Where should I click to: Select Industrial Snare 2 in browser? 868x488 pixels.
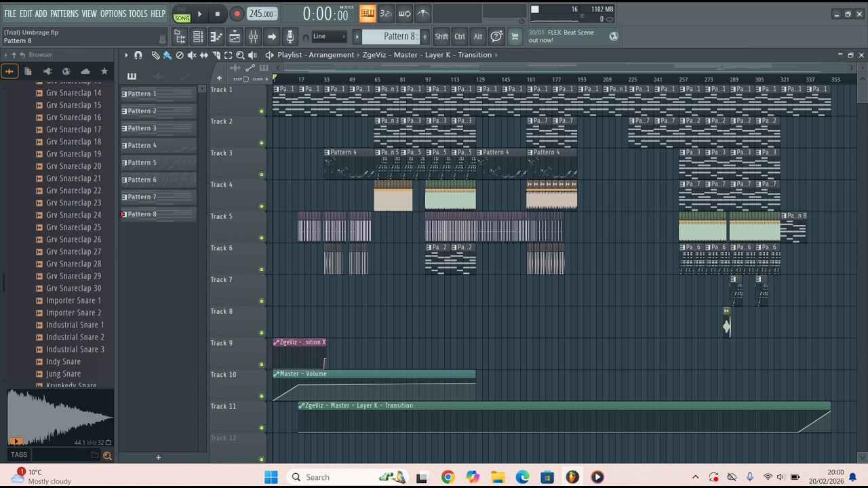pos(75,337)
